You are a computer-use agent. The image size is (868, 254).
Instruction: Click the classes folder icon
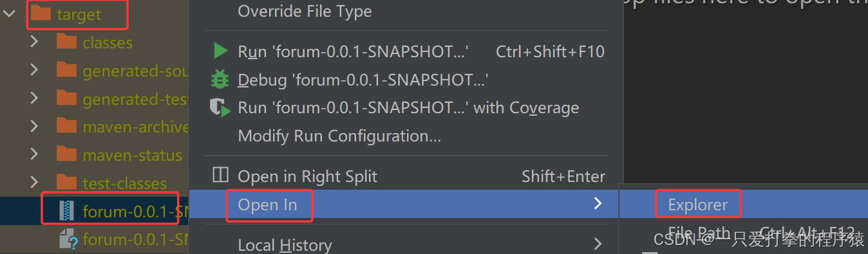click(x=66, y=42)
